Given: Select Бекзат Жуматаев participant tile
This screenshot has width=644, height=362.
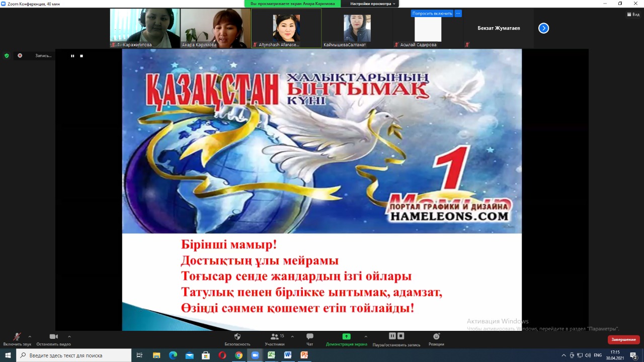Looking at the screenshot, I should pos(499,28).
